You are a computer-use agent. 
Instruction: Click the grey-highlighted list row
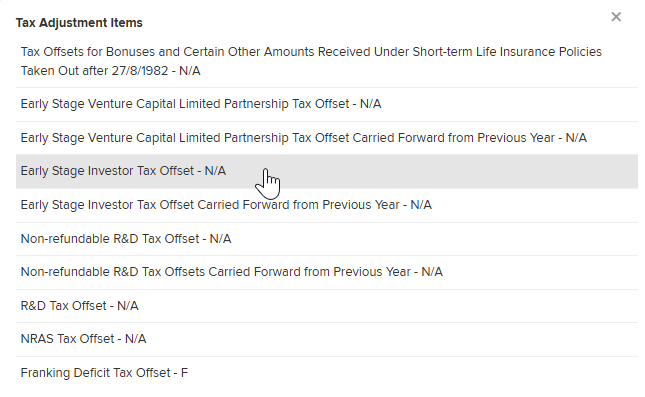[327, 171]
